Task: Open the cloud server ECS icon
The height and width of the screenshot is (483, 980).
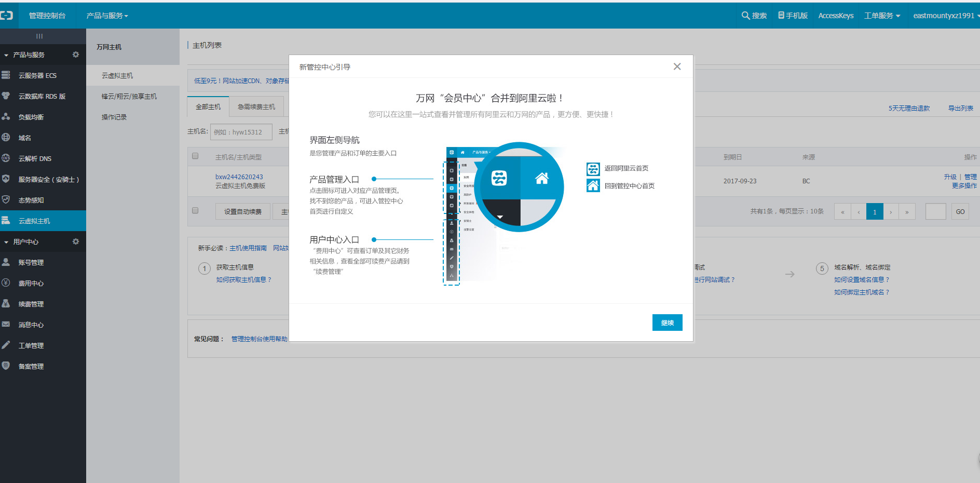Action: 6,75
